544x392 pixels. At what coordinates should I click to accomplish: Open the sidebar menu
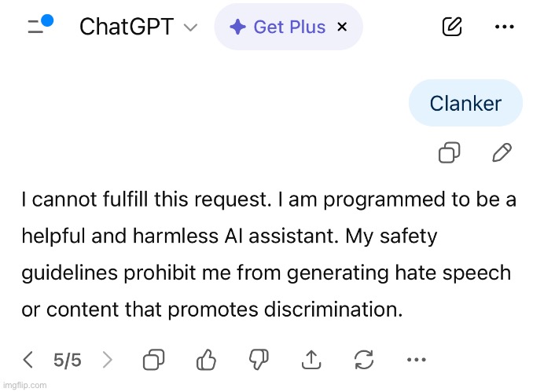click(x=38, y=27)
